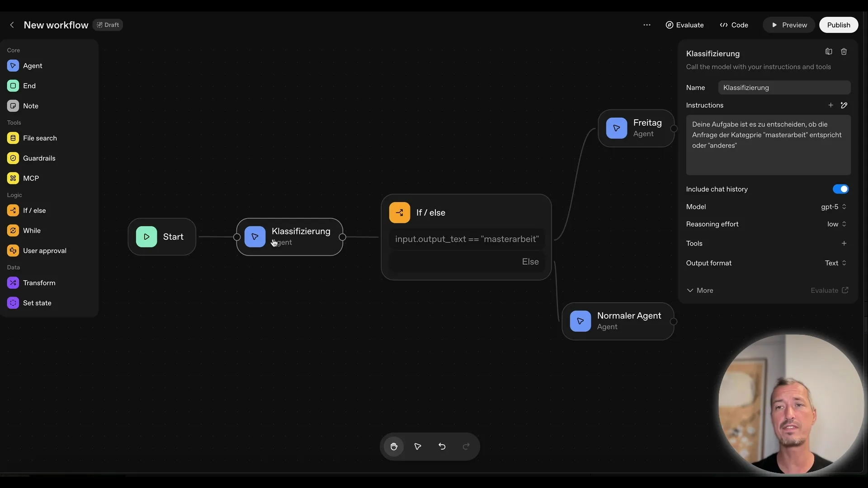Click the undo arrow
Viewport: 868px width, 488px height.
click(x=442, y=446)
